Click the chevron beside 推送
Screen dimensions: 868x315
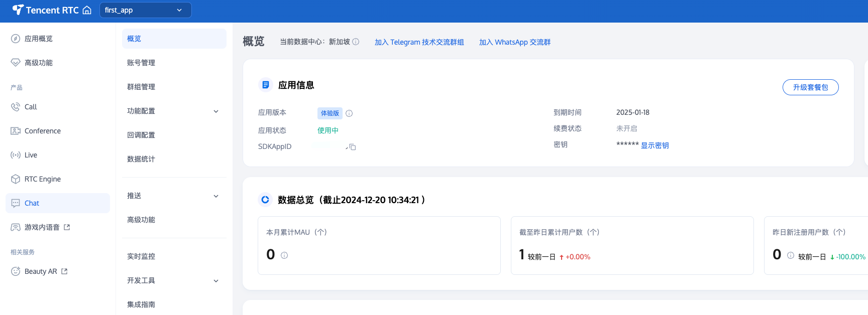pyautogui.click(x=216, y=196)
